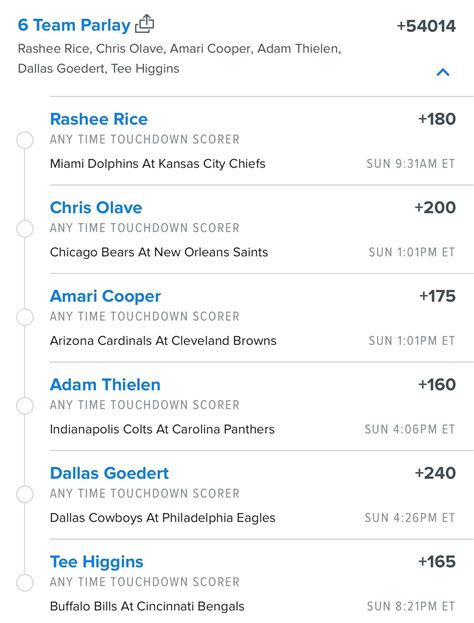Click the +200 odds for Chris Olave
Viewport: 474px width, 623px height.
point(435,207)
